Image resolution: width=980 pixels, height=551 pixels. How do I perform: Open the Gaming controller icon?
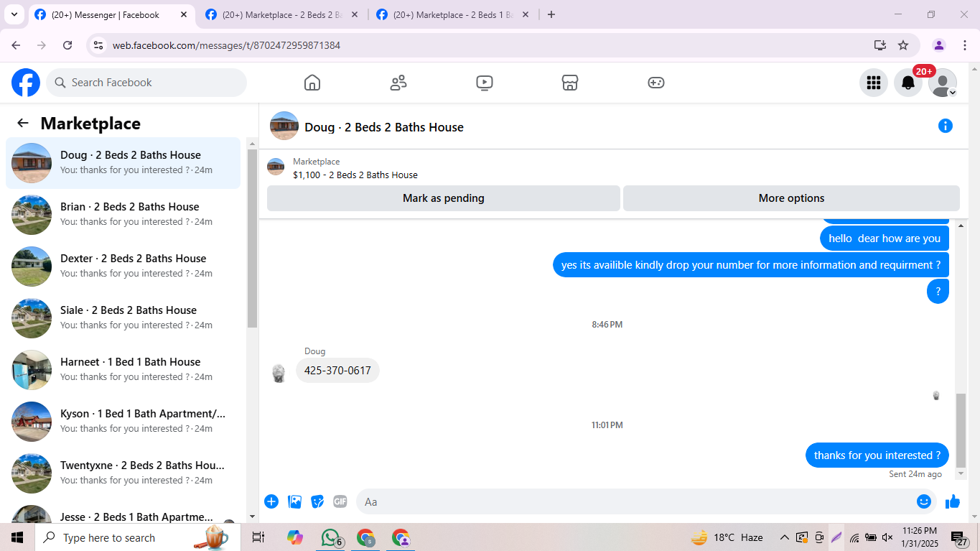(656, 83)
